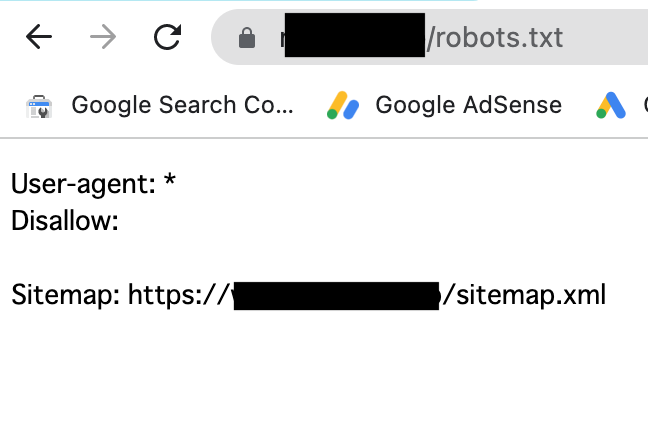Click the asterisk after User-agent
648x438 pixels.
tap(170, 183)
